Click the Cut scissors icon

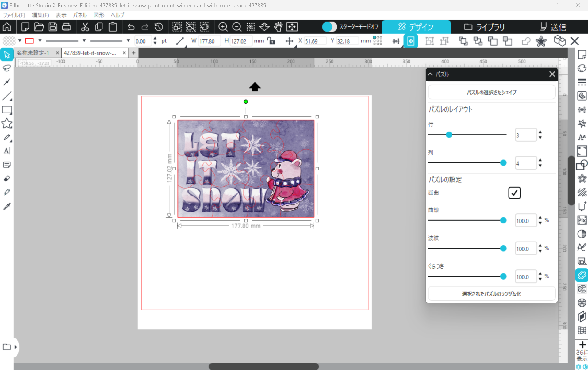[x=85, y=27]
